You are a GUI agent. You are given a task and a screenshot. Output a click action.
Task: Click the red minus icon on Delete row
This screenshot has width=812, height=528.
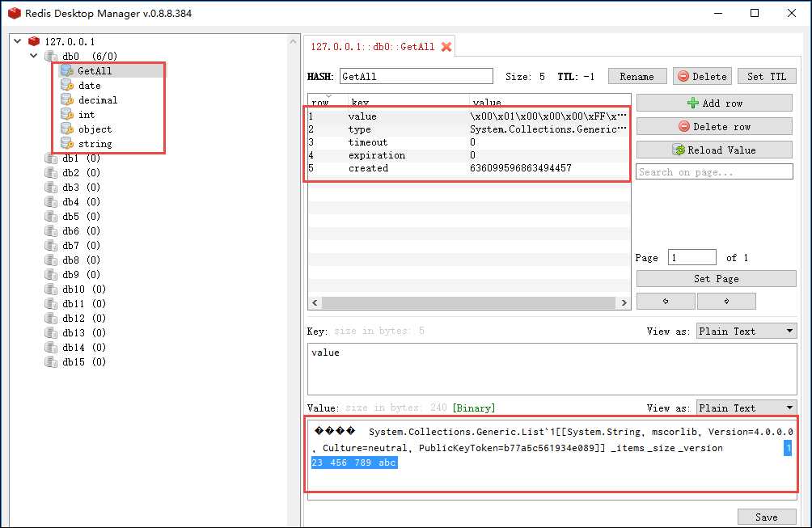pyautogui.click(x=684, y=126)
